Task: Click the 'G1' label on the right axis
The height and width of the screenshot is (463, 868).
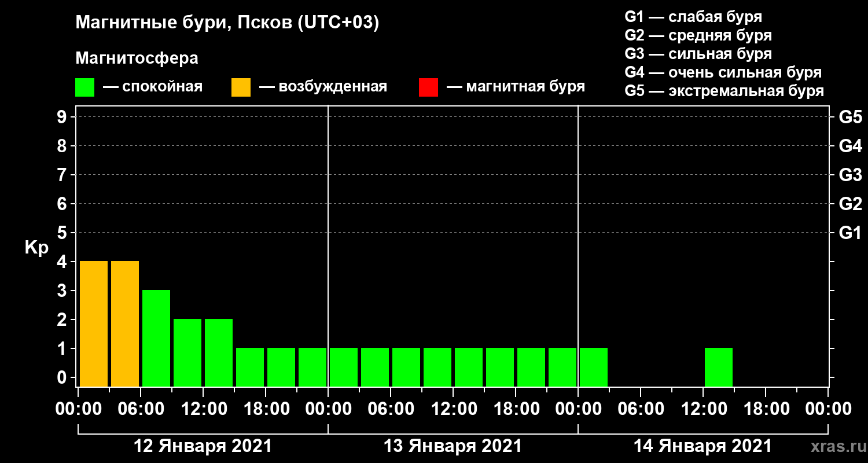Action: coord(851,233)
